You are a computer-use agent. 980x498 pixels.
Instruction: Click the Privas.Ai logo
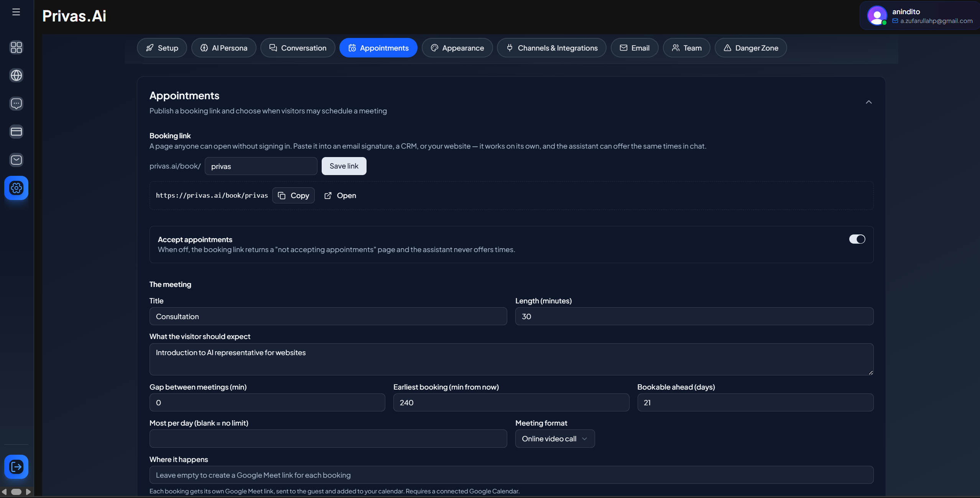[x=74, y=16]
